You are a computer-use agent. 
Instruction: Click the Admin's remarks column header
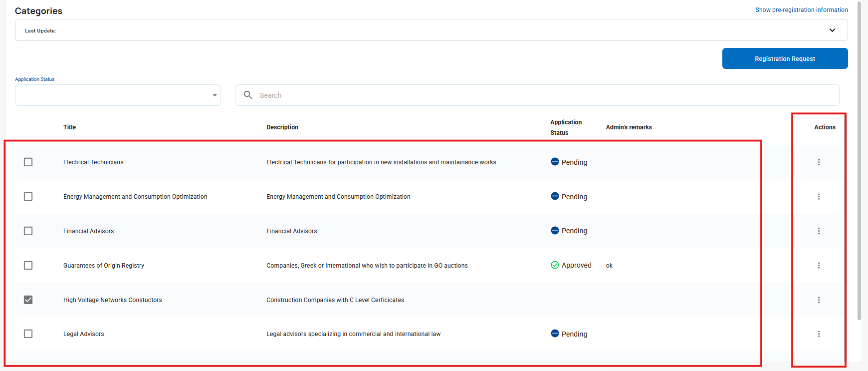tap(629, 127)
